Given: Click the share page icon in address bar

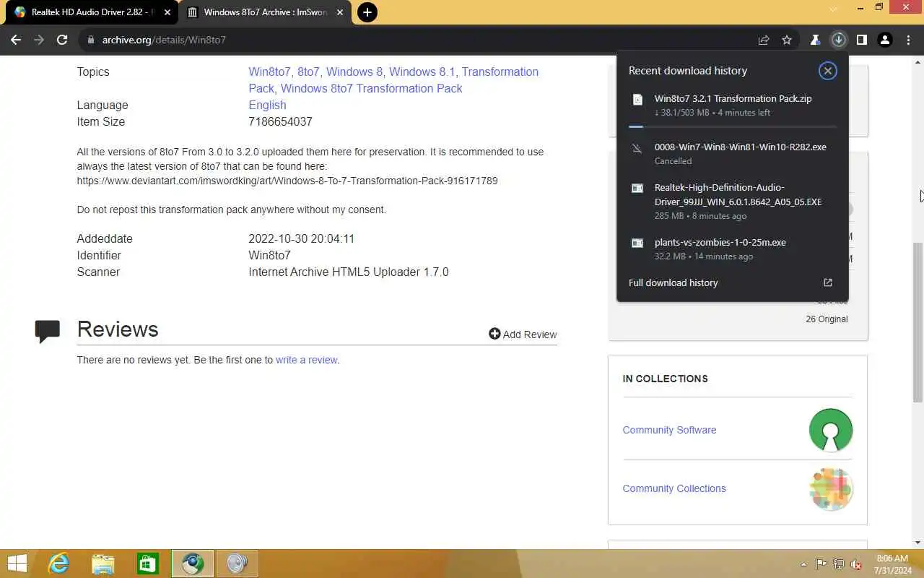Looking at the screenshot, I should pos(764,40).
